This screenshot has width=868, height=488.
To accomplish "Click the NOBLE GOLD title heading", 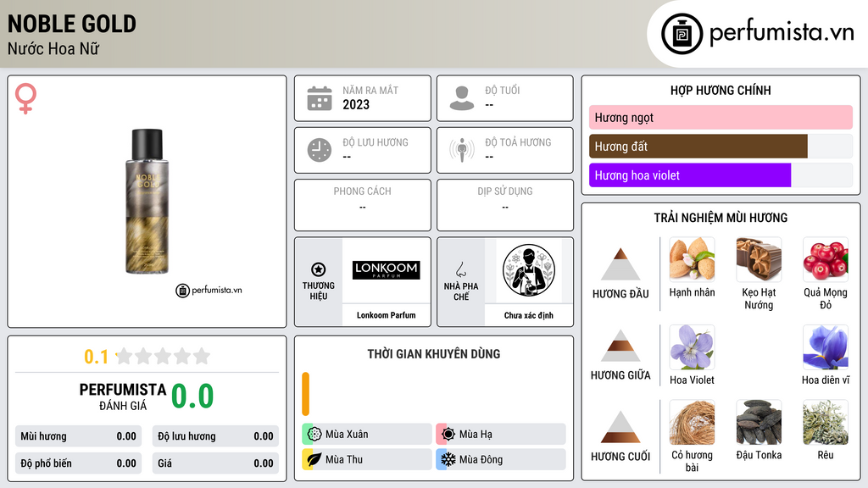I will click(x=72, y=24).
